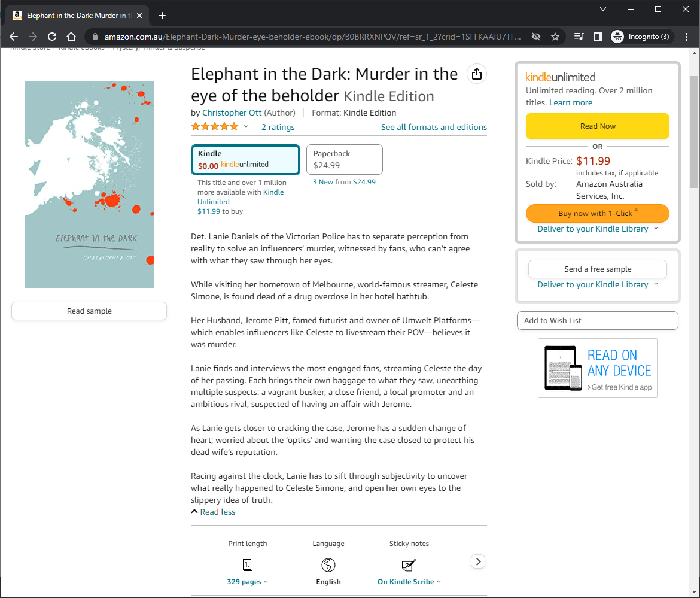Viewport: 700px width, 598px height.
Task: Click the scrollbar down arrow
Action: click(x=694, y=592)
